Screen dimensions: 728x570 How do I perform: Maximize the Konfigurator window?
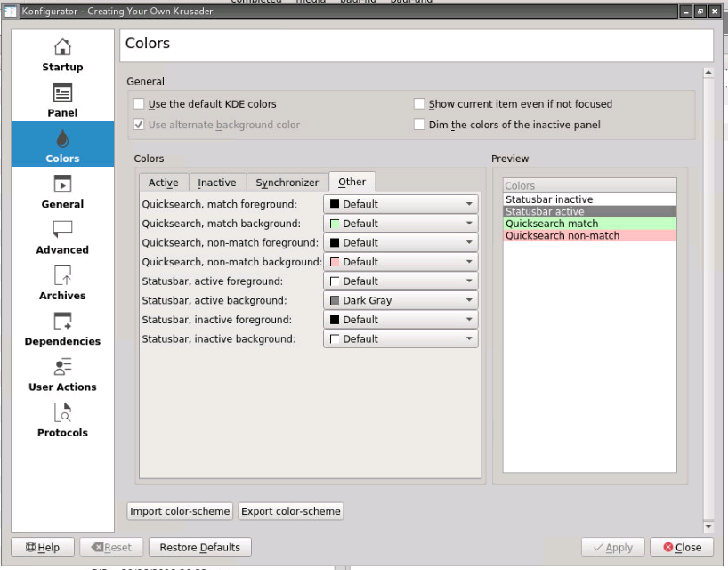pos(700,12)
